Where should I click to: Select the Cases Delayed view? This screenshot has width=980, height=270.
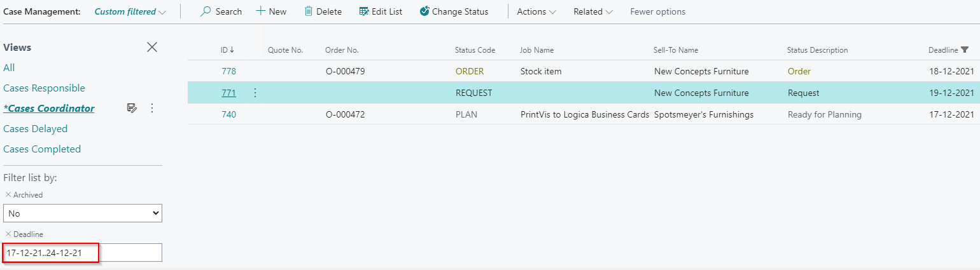(35, 128)
